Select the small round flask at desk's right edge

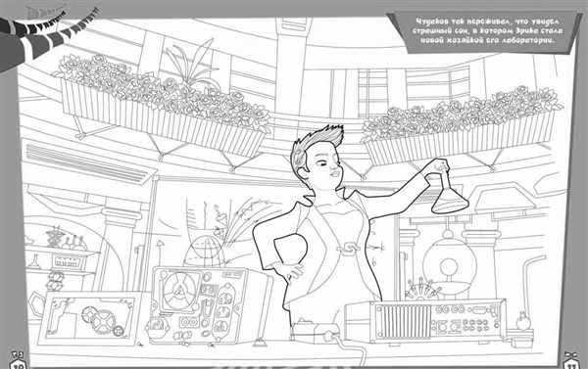tap(522, 321)
